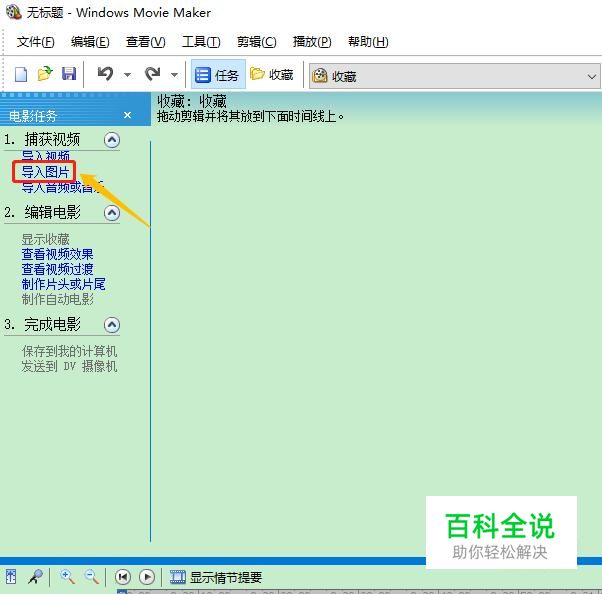Open the 帮助(H) menu
This screenshot has width=602, height=594.
(368, 41)
